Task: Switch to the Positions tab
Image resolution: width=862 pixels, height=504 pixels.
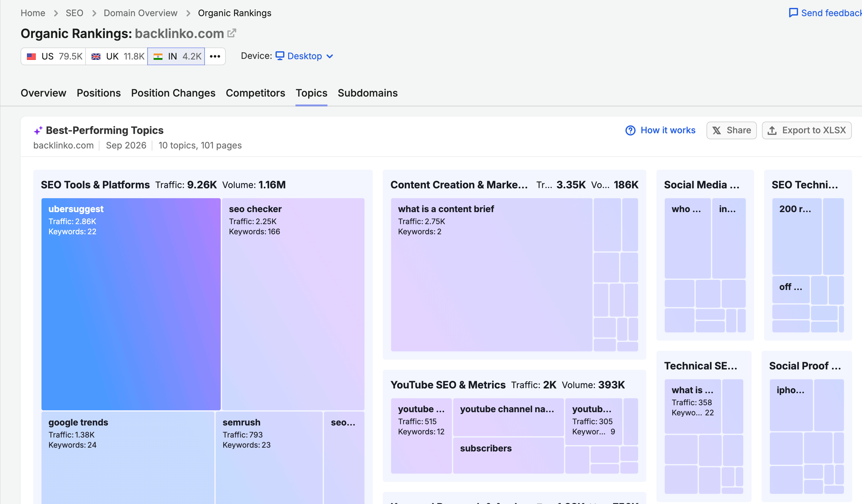Action: pos(98,93)
